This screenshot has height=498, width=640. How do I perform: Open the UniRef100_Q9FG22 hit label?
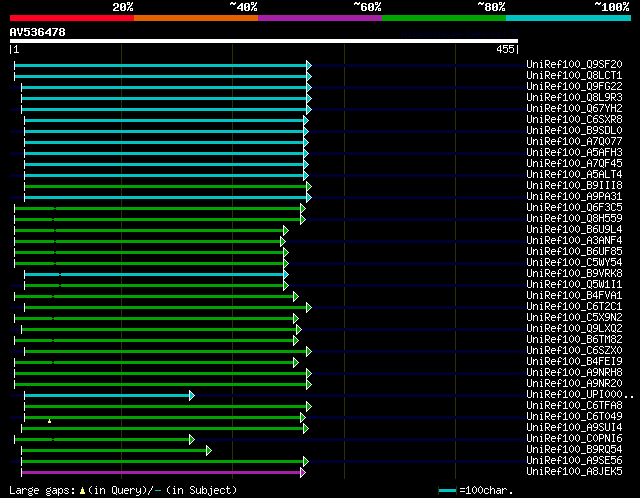click(574, 86)
